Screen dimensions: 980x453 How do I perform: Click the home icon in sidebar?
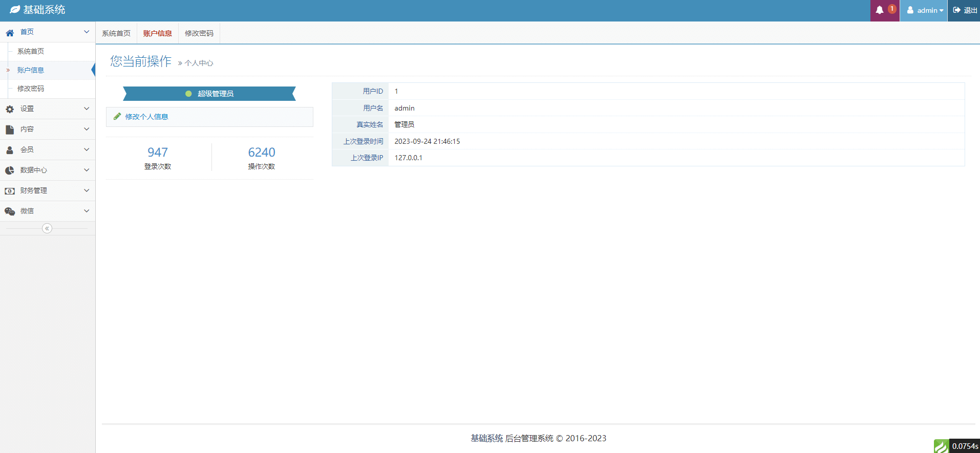[x=10, y=33]
